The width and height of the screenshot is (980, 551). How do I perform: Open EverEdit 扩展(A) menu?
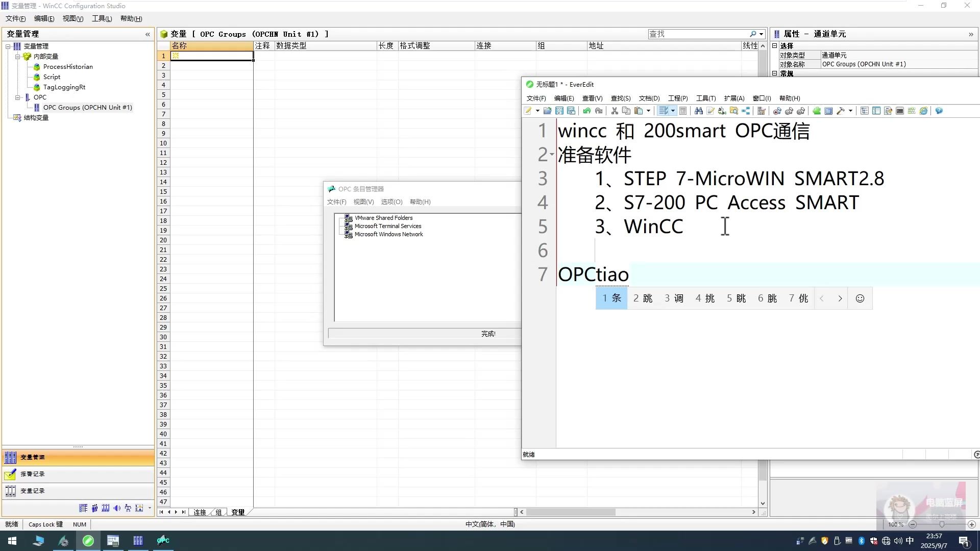[x=734, y=98]
